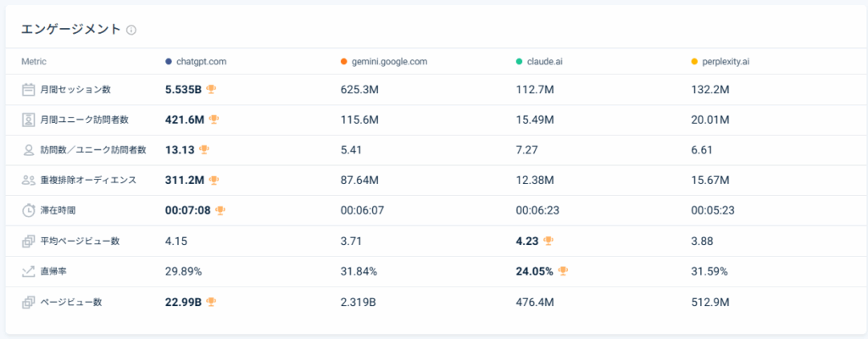Click the orange dot for gemini.google.com
The width and height of the screenshot is (868, 339).
pos(344,62)
